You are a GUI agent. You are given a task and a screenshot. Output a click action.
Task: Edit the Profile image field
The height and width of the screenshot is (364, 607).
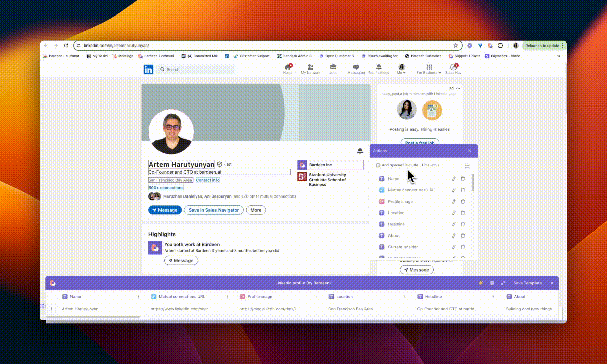point(454,202)
